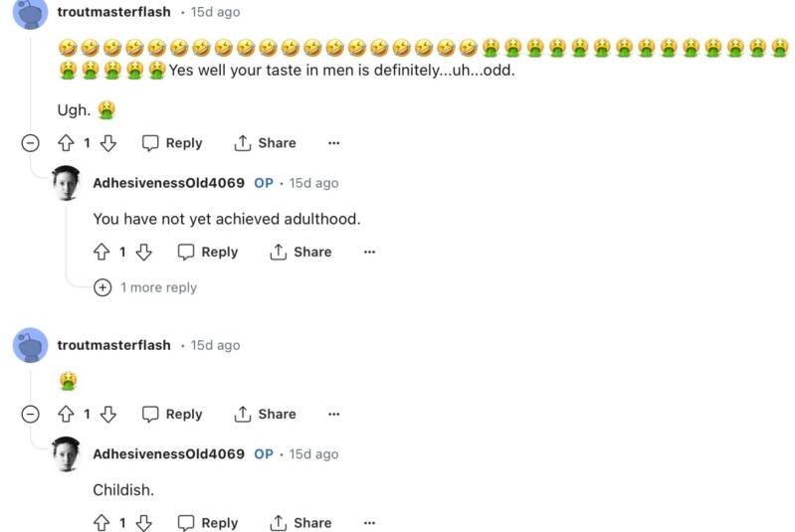Upvote the 'Childish.' reply
Screen dimensions: 795x532
coord(101,523)
